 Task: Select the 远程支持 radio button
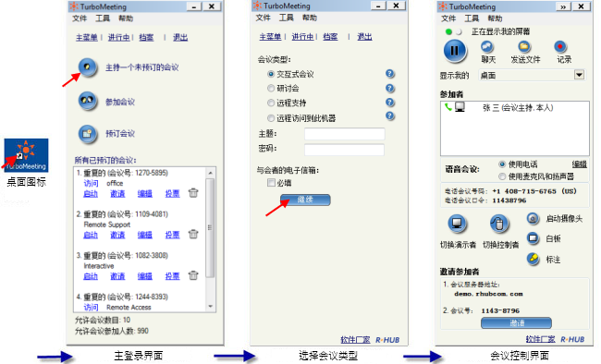pyautogui.click(x=271, y=103)
